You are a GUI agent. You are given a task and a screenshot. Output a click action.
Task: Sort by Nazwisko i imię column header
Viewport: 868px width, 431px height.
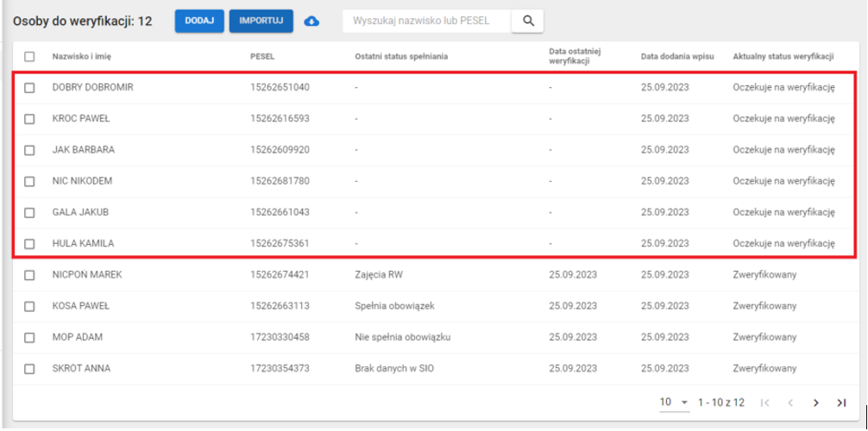tap(82, 57)
